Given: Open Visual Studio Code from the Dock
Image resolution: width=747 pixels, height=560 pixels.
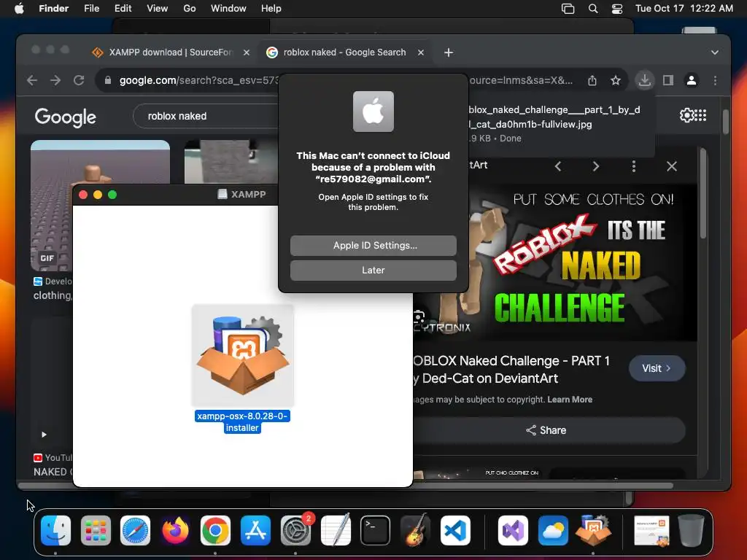Looking at the screenshot, I should (455, 530).
